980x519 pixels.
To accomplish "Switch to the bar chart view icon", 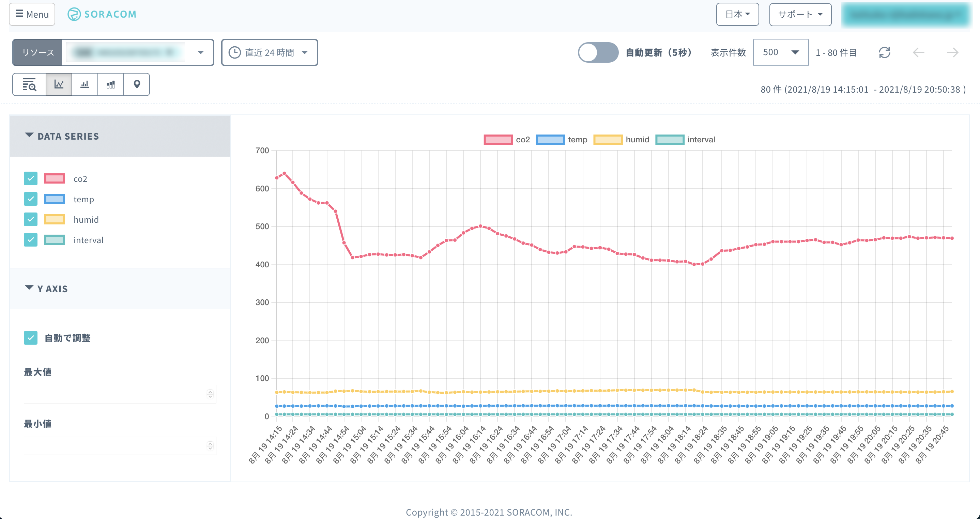I will pyautogui.click(x=85, y=84).
